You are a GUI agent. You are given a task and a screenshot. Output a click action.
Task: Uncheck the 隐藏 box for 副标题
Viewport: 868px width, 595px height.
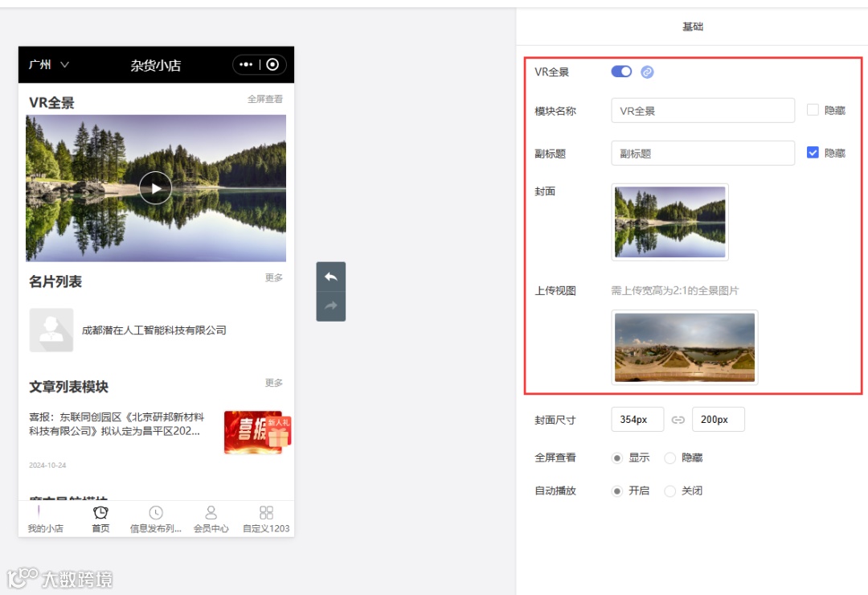(813, 152)
